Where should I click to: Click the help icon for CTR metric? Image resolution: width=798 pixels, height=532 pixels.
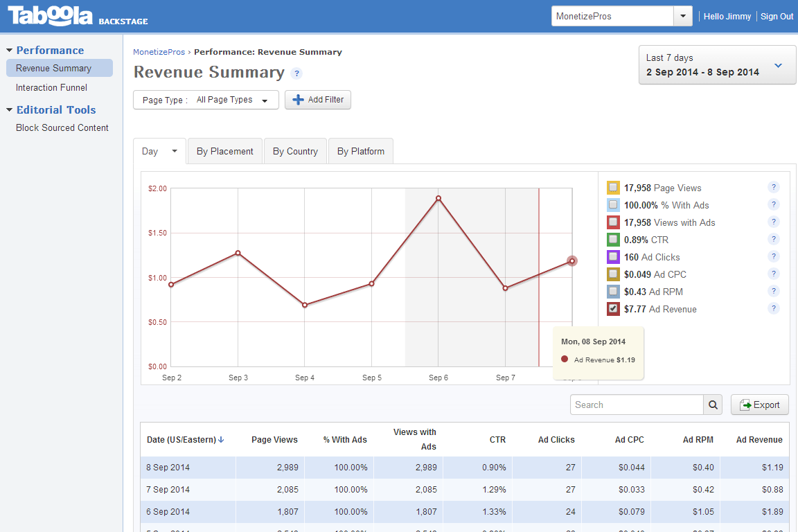(774, 239)
